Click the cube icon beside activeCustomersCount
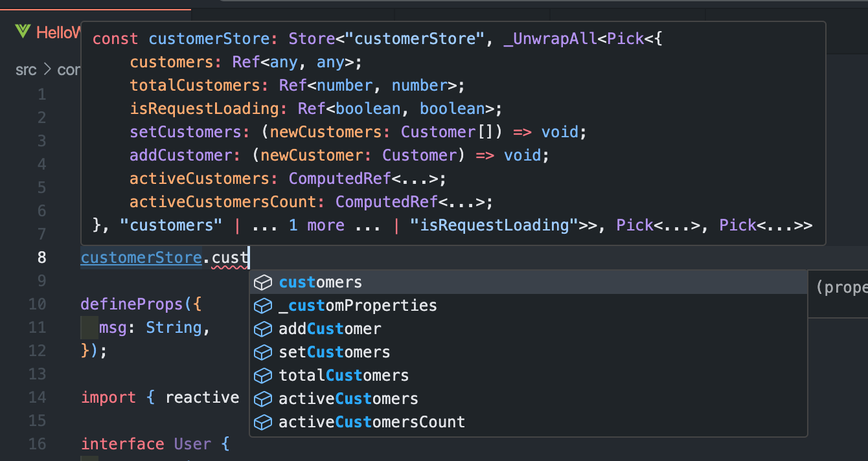 point(263,422)
